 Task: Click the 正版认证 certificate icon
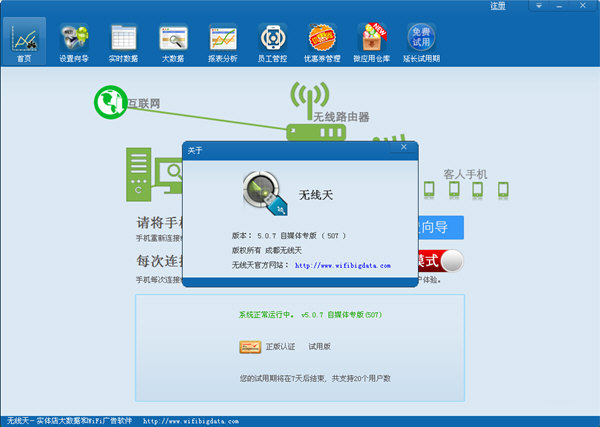click(250, 347)
